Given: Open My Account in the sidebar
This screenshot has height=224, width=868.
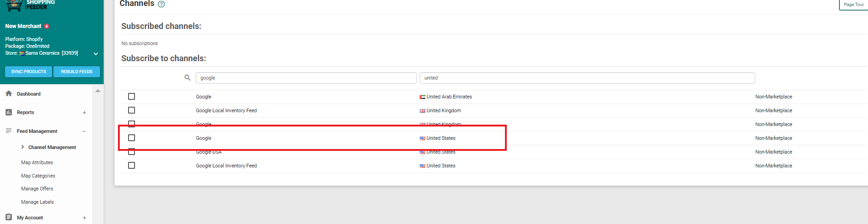Looking at the screenshot, I should 30,218.
